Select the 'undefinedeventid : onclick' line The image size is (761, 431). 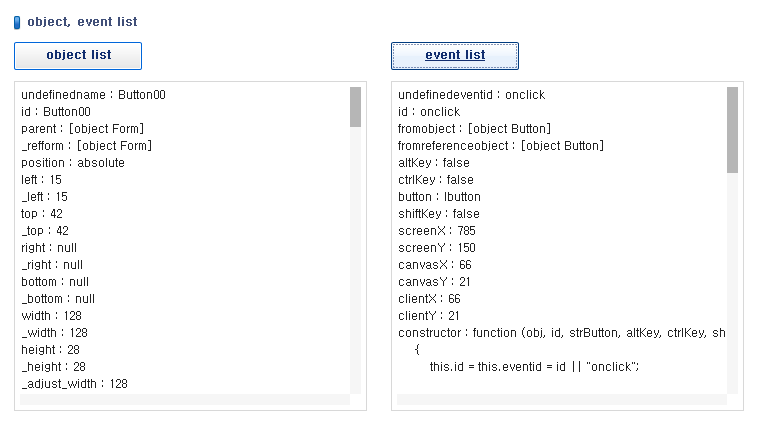[x=471, y=95]
